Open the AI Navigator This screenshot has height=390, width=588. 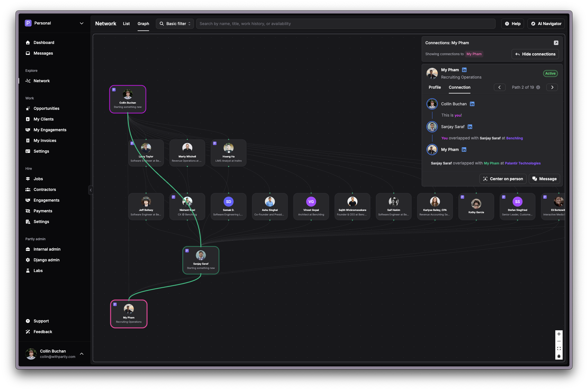pos(546,24)
